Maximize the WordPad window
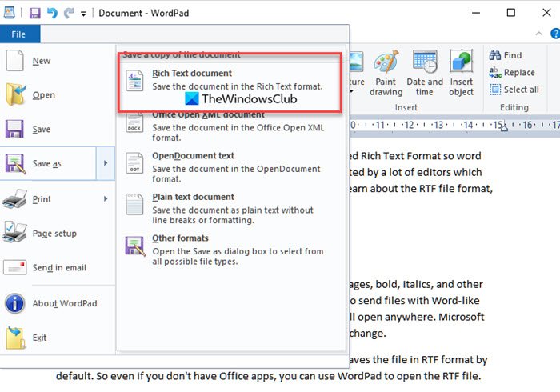This screenshot has width=560, height=392. [x=511, y=13]
